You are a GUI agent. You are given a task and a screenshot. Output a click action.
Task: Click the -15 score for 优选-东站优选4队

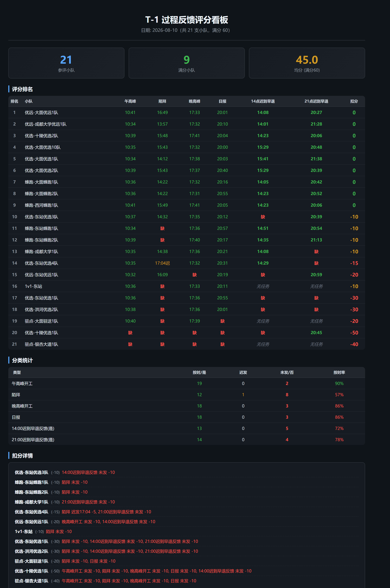pos(354,263)
